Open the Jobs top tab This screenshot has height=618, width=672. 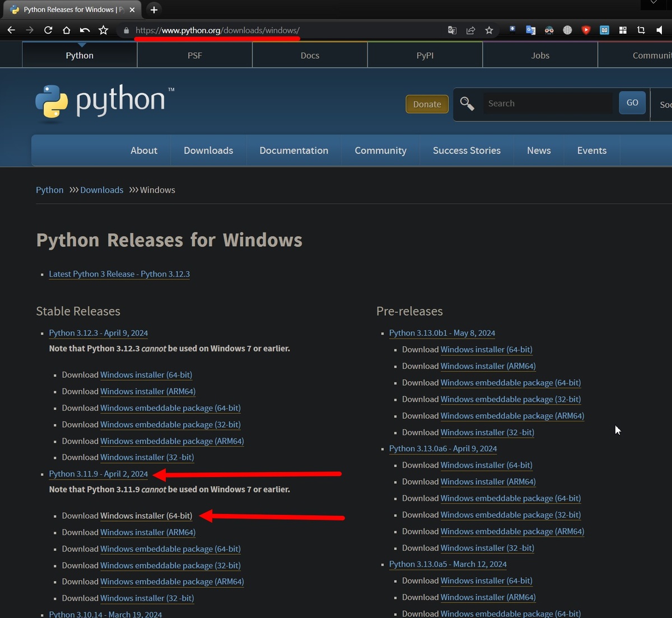pos(540,55)
